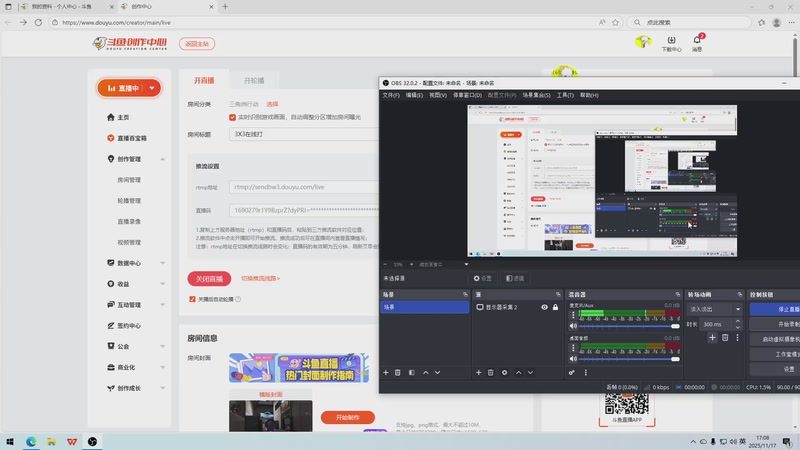This screenshot has width=800, height=450.
Task: Click 返回主站 button in header
Action: [197, 44]
